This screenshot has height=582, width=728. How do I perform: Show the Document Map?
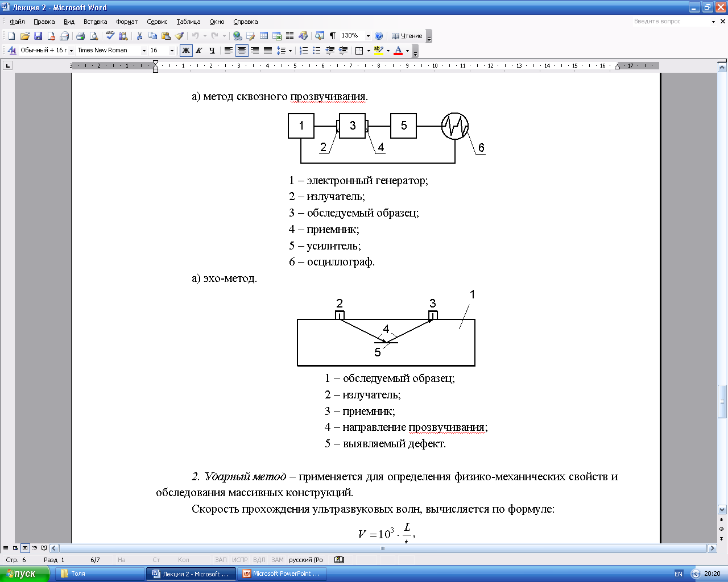320,36
